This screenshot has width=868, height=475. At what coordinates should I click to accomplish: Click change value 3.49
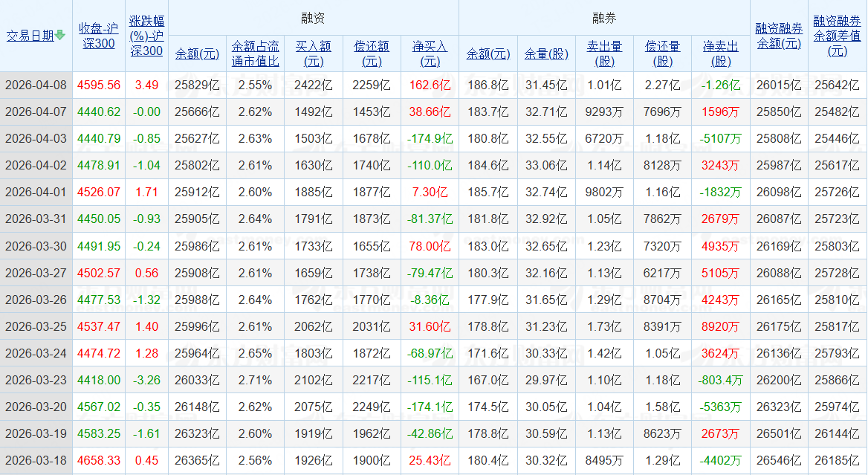146,85
